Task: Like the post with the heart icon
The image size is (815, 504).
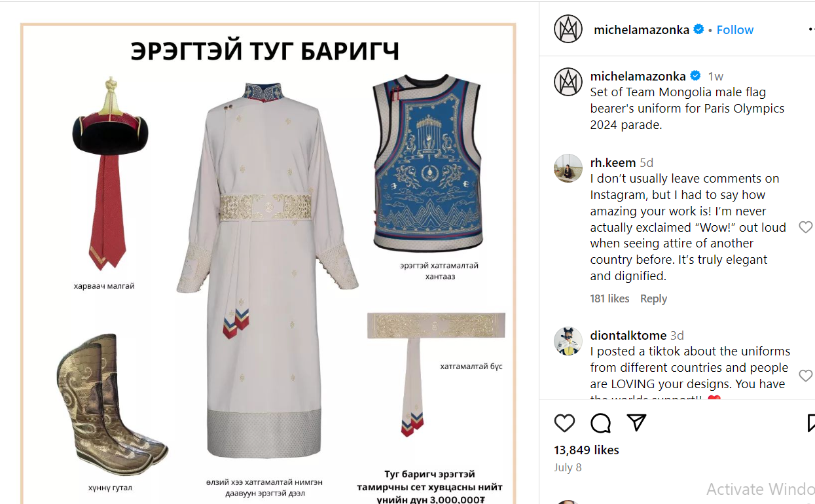Action: tap(564, 423)
